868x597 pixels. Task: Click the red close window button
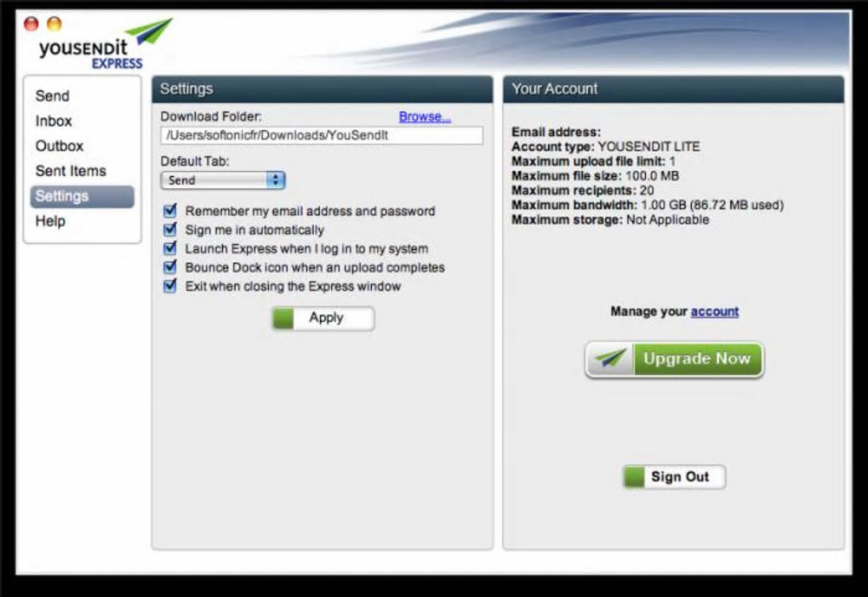[x=31, y=23]
